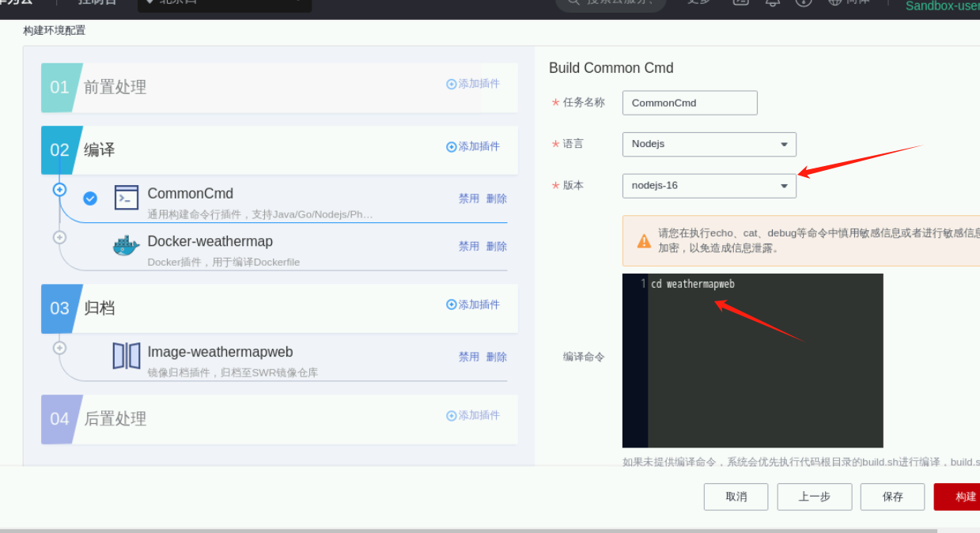Disable the Docker-weathermap step
980x533 pixels.
469,247
